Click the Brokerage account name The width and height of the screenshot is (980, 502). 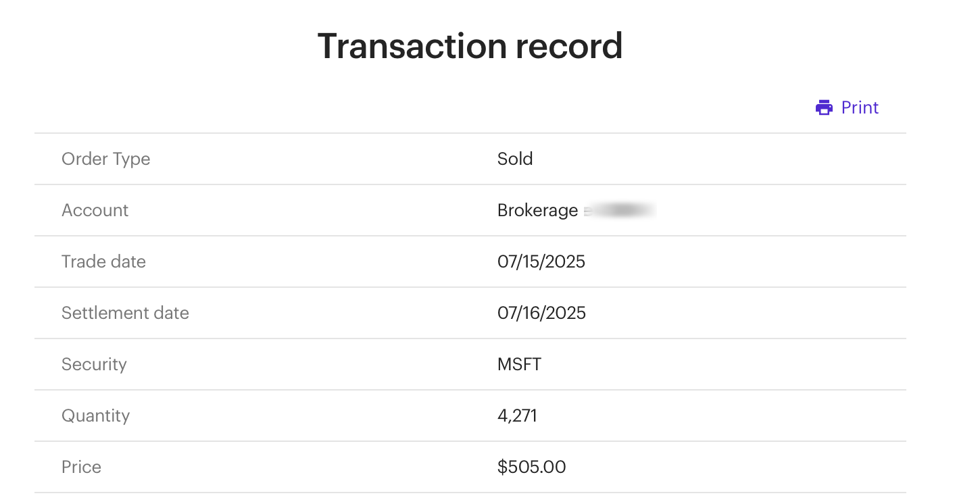click(x=537, y=211)
